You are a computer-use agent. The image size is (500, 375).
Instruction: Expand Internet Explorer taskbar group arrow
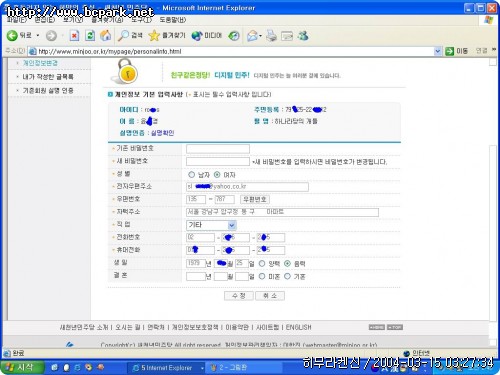[x=202, y=368]
